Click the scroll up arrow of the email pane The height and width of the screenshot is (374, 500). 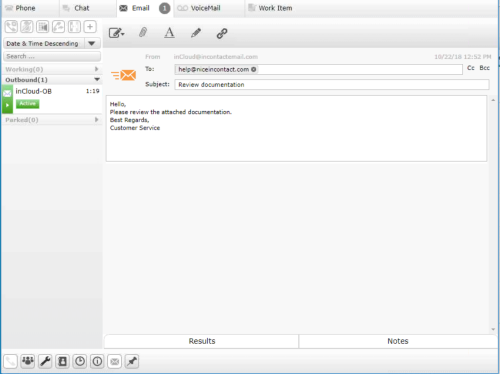click(493, 100)
